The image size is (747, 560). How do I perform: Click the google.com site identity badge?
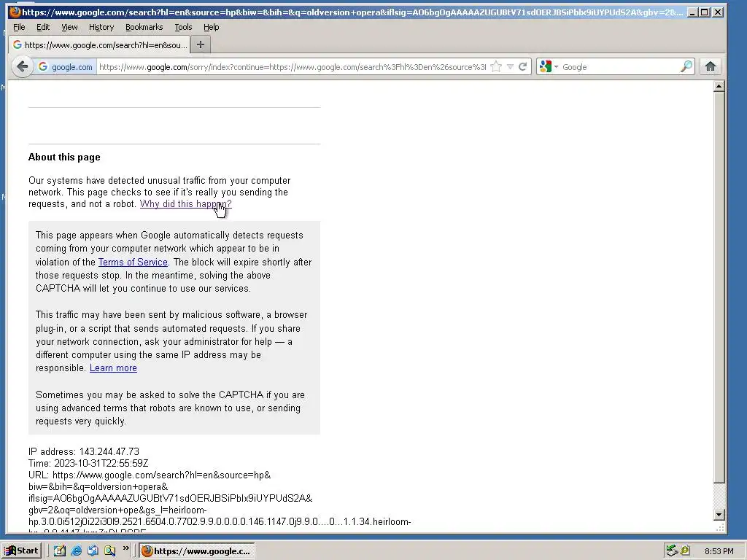click(65, 67)
